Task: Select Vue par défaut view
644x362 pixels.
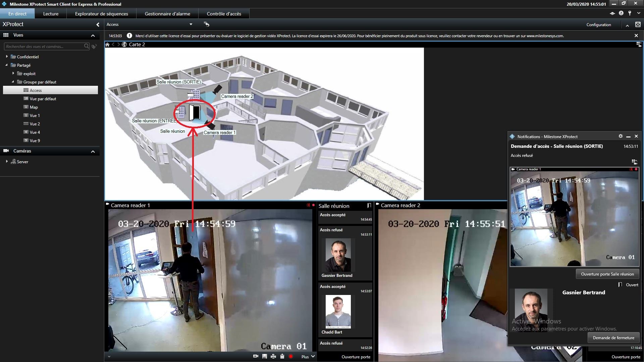Action: (x=43, y=99)
